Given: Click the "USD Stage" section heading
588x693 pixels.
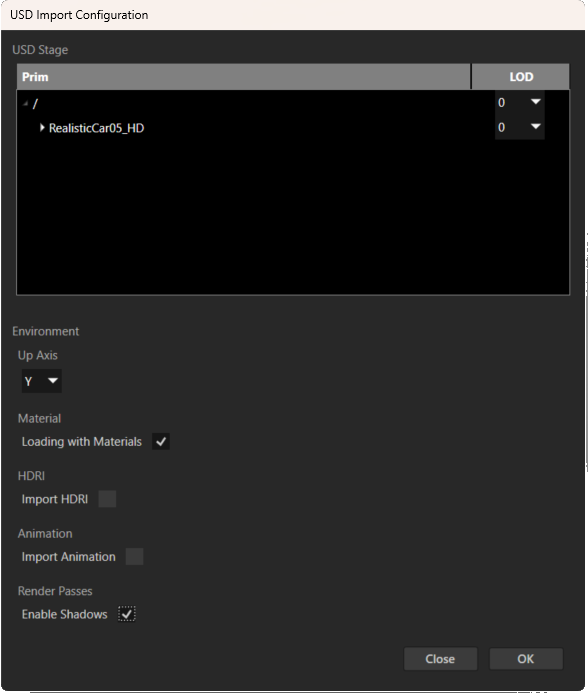Looking at the screenshot, I should point(40,50).
